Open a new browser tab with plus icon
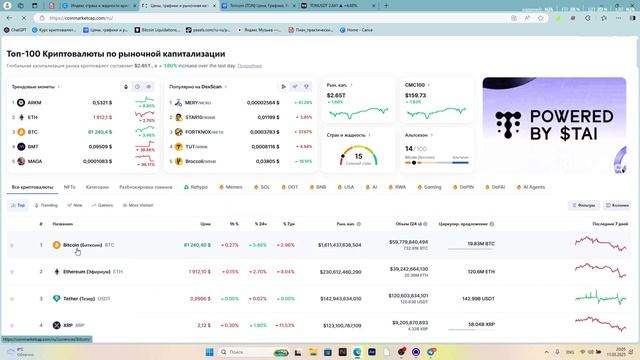The width and height of the screenshot is (640, 360). click(386, 6)
